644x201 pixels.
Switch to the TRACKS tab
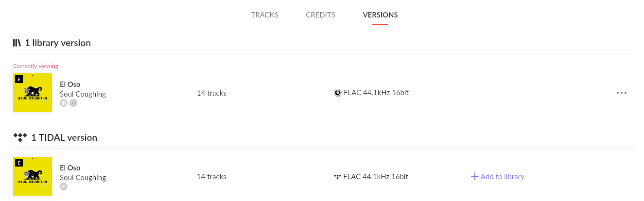264,15
